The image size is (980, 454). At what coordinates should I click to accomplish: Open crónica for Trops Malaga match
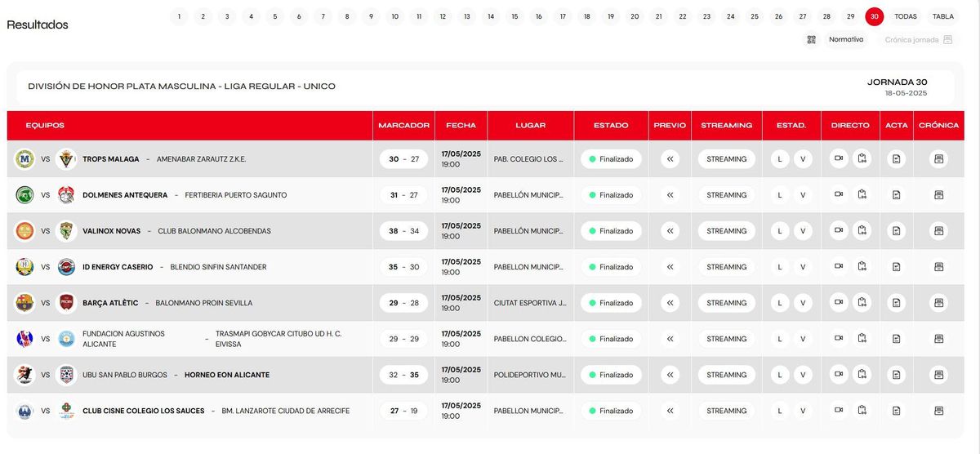(x=938, y=159)
